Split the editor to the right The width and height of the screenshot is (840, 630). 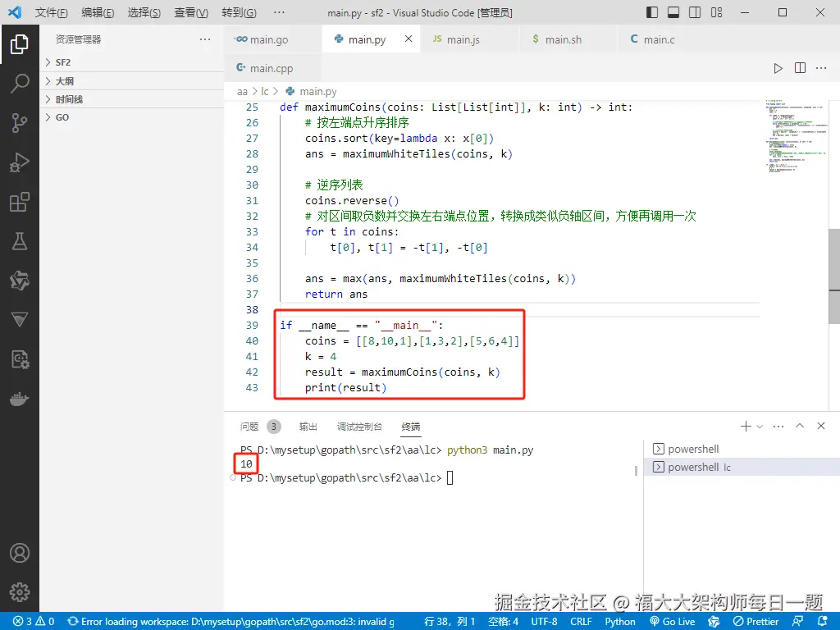click(800, 68)
